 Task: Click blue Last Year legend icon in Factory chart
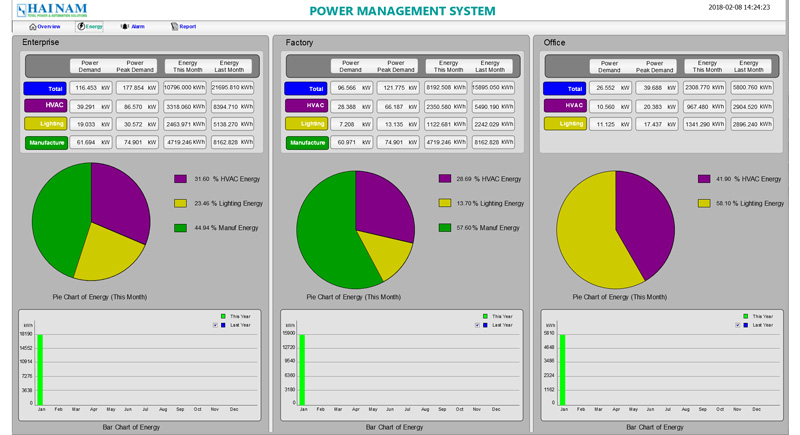coord(485,325)
